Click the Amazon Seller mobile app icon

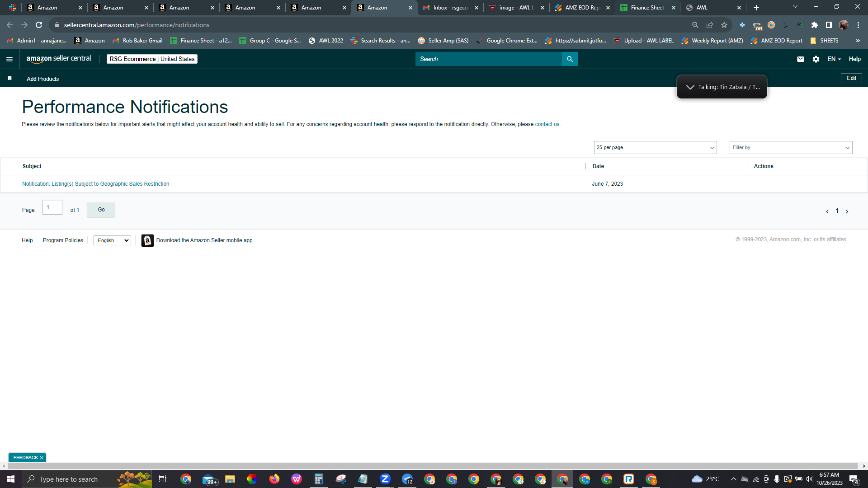click(x=147, y=240)
